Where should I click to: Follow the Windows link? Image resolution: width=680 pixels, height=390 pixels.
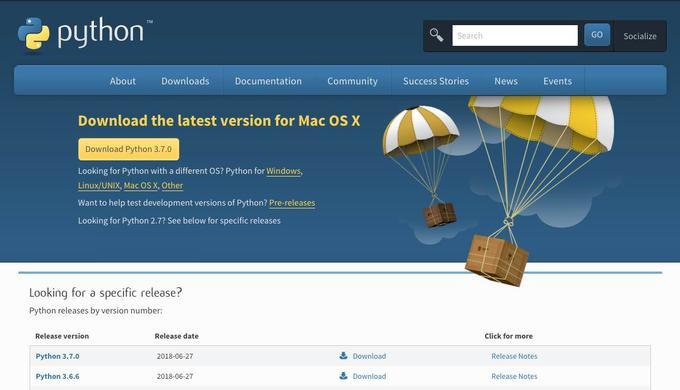[x=283, y=171]
